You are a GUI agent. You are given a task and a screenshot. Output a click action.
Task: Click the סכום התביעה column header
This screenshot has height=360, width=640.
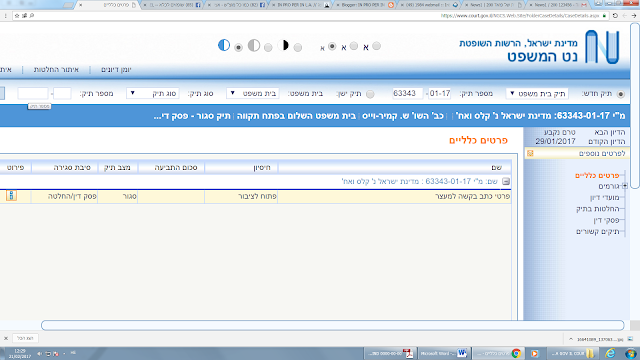point(171,167)
